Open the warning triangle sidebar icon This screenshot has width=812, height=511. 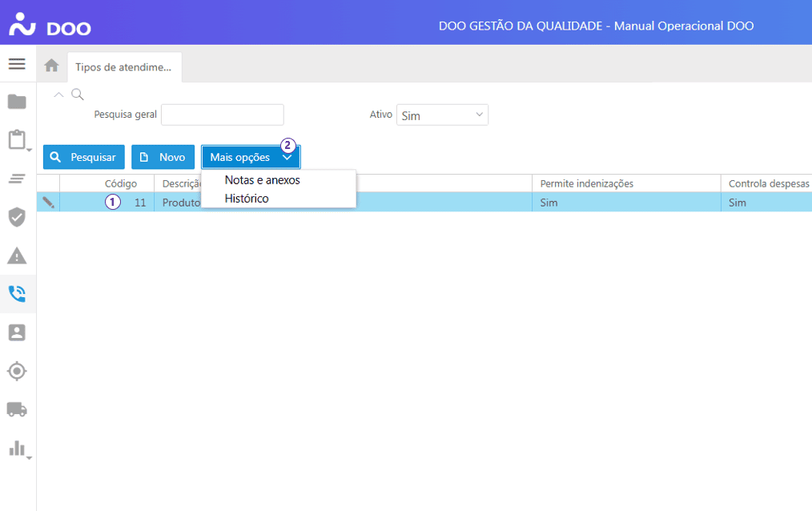[x=17, y=255]
